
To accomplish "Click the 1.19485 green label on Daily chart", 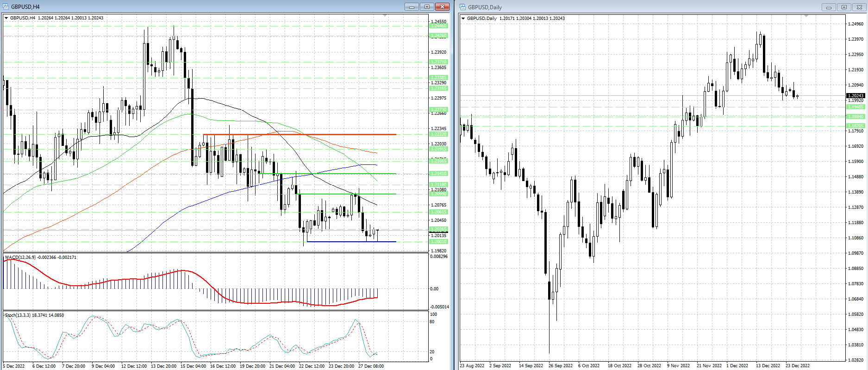I will [x=856, y=107].
